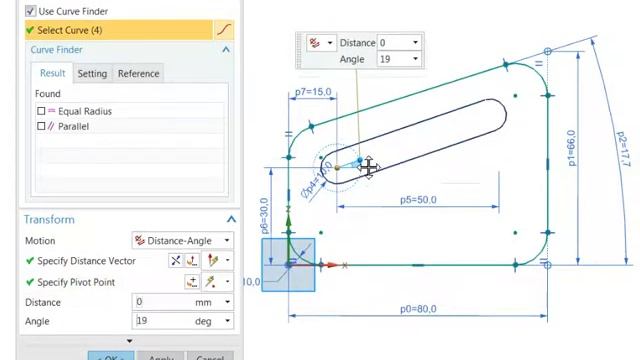Collapse the Transform section
The height and width of the screenshot is (360, 640).
tap(231, 220)
